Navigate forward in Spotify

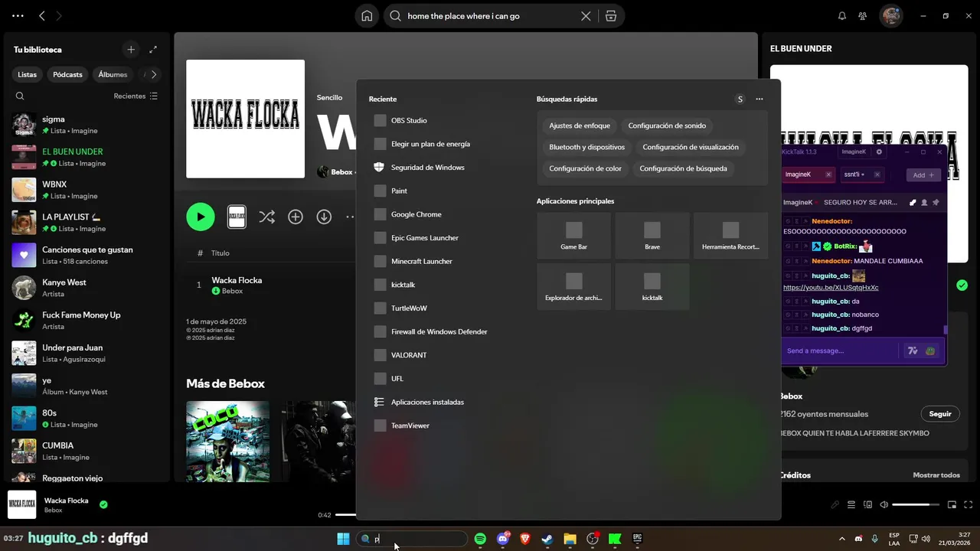coord(60,15)
